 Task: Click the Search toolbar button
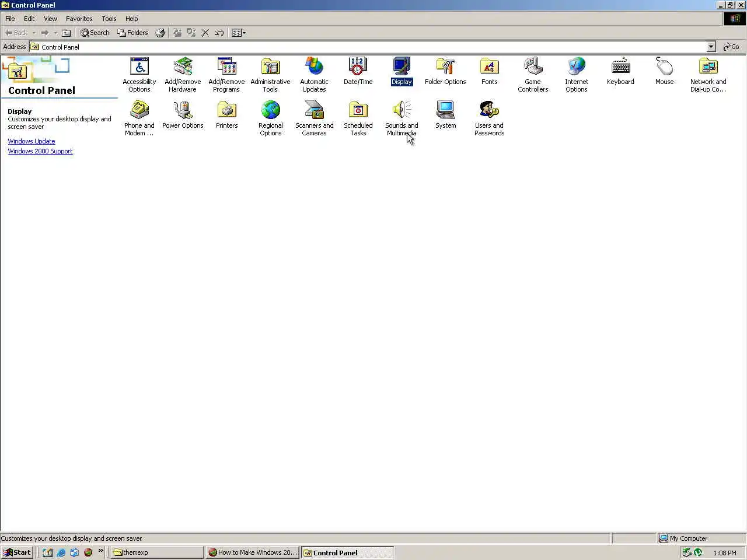coord(95,33)
